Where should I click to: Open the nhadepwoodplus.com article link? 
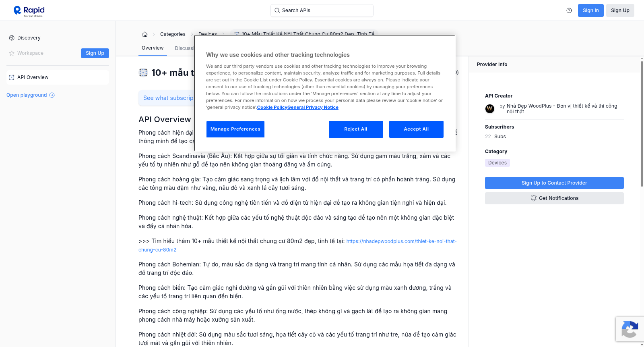(x=297, y=245)
